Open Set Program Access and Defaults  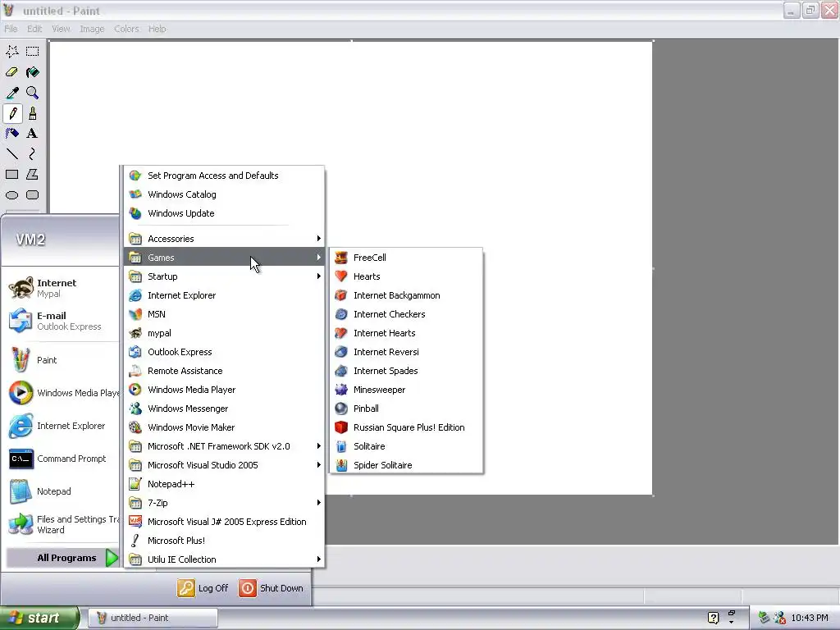click(224, 176)
